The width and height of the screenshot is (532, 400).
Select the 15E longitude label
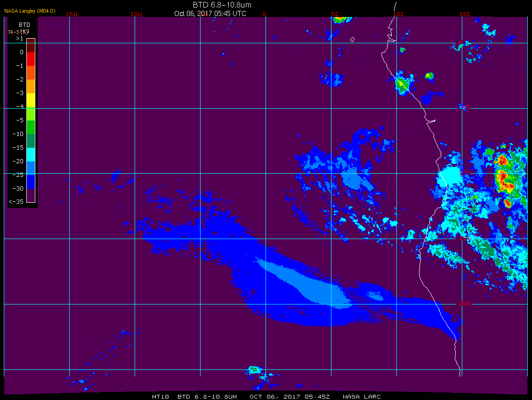(465, 14)
